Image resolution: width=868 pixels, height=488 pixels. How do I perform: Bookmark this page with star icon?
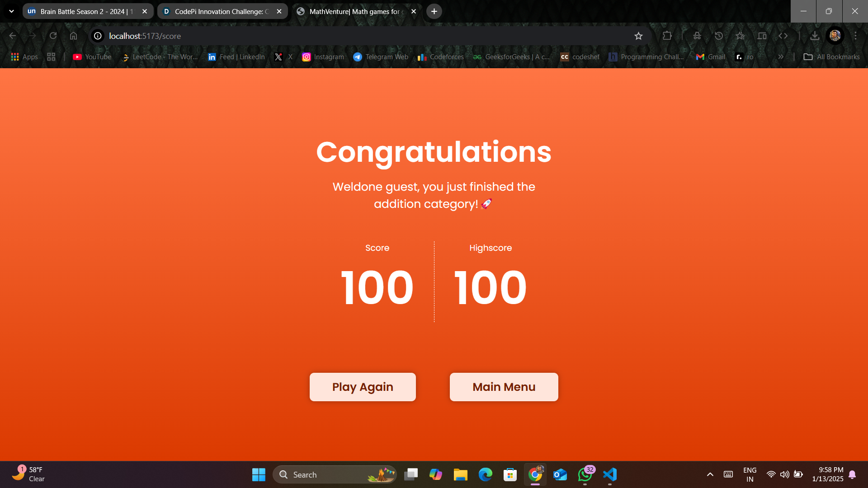tap(638, 36)
